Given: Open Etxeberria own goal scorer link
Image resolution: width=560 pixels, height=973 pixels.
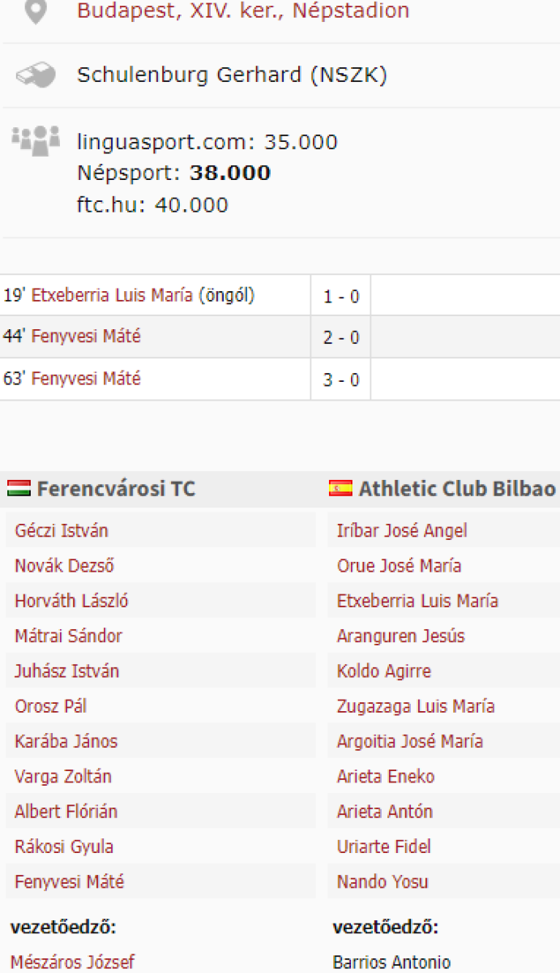Looking at the screenshot, I should [112, 296].
